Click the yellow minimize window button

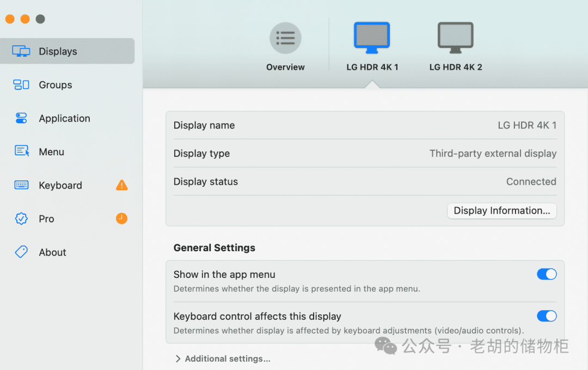point(25,19)
